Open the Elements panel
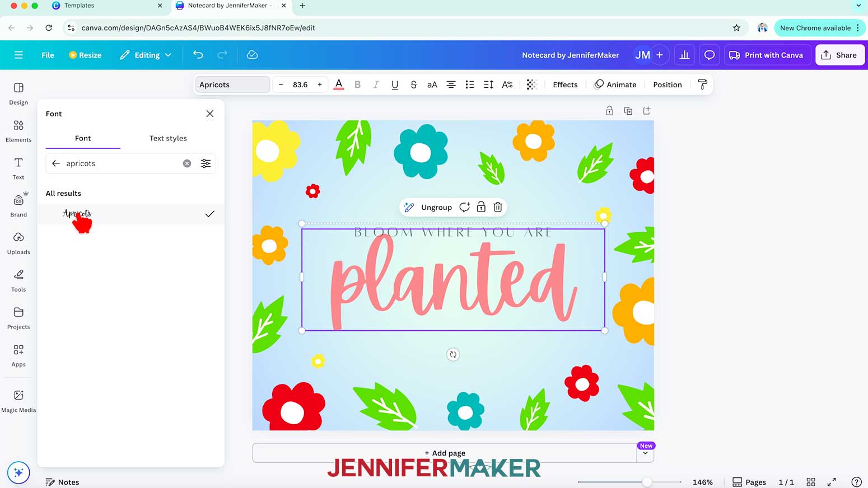The height and width of the screenshot is (488, 868). 18,132
